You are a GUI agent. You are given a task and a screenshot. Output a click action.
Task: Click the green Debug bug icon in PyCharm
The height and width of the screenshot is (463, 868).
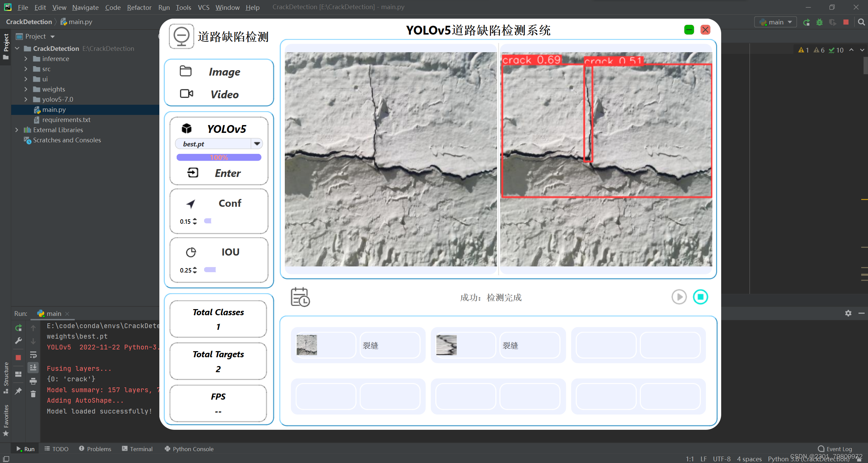coord(820,22)
